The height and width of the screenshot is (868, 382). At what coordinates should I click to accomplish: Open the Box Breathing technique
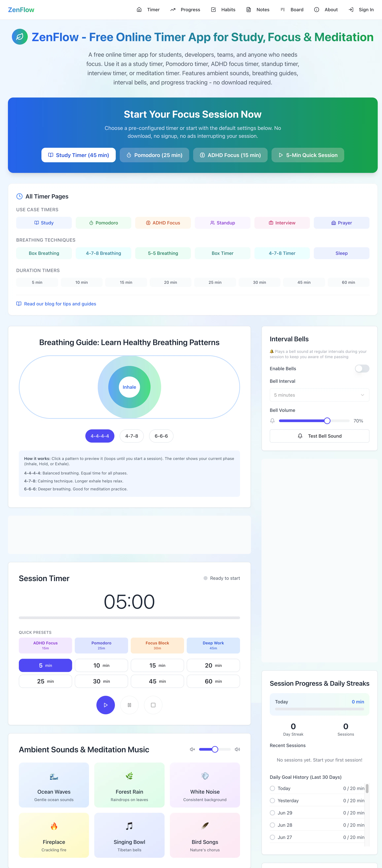click(x=44, y=253)
